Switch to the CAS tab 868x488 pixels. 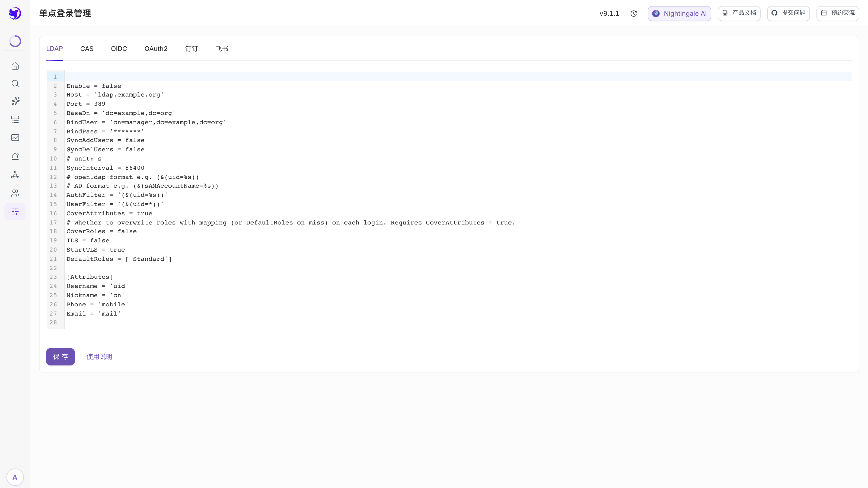pyautogui.click(x=87, y=49)
